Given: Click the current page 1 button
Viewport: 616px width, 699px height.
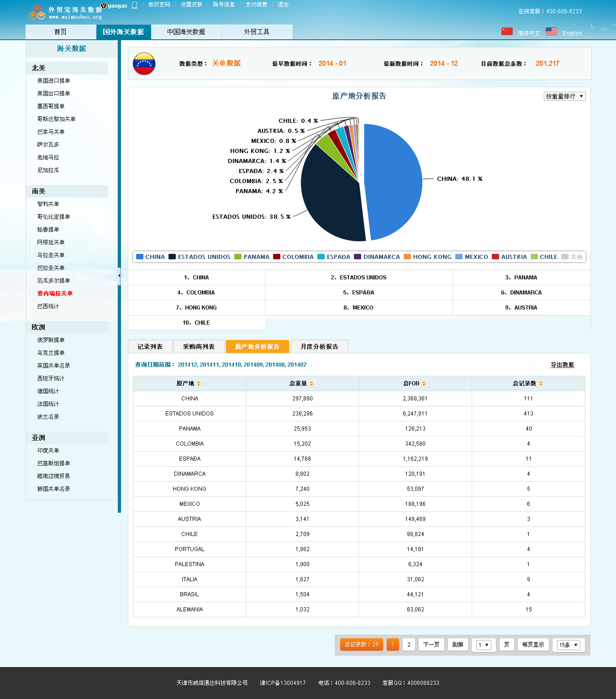Looking at the screenshot, I should coord(393,645).
